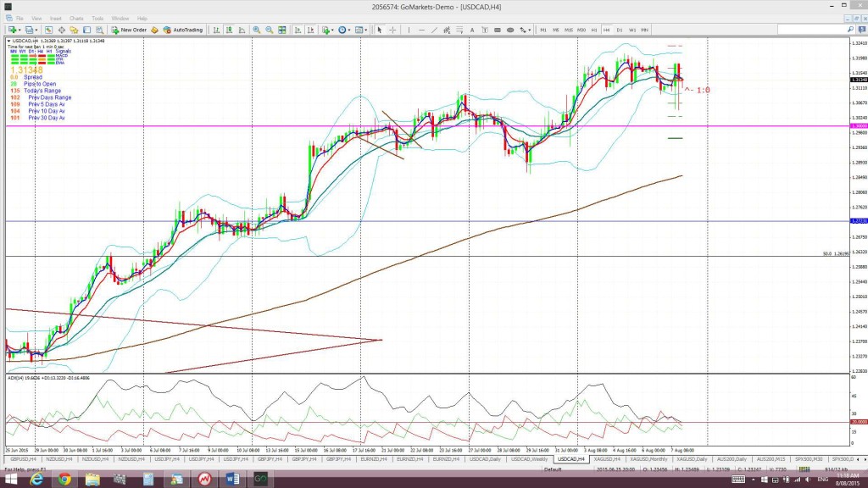
Task: Open the Help menu
Action: click(142, 19)
